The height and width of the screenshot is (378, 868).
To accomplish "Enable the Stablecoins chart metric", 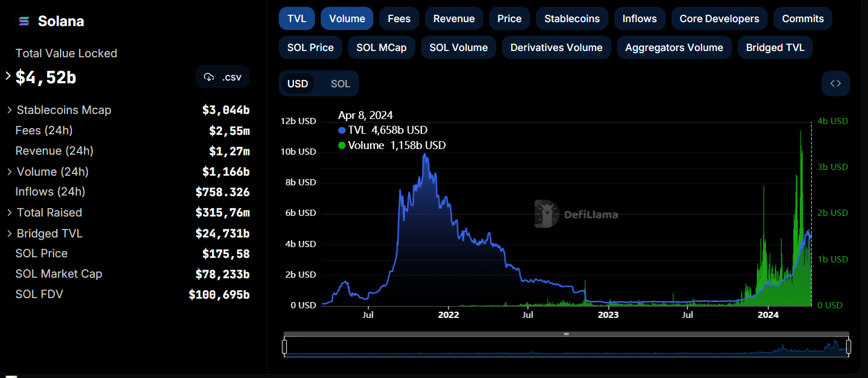I will 572,19.
